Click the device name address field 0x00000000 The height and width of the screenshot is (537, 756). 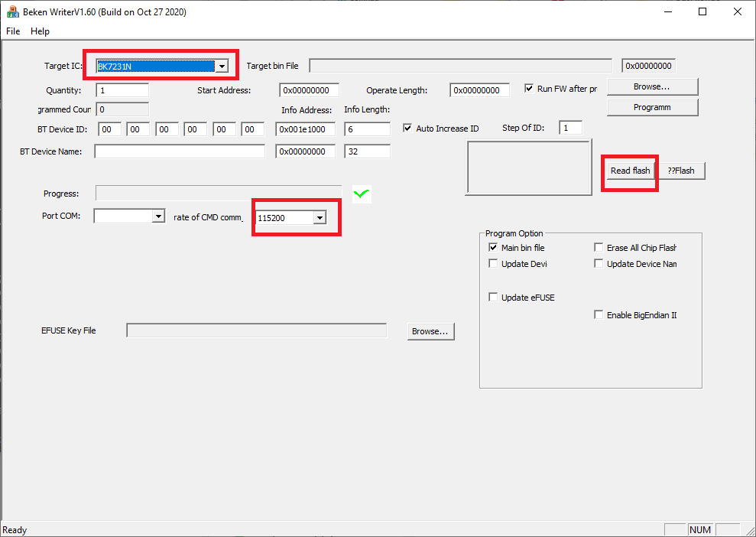coord(306,151)
